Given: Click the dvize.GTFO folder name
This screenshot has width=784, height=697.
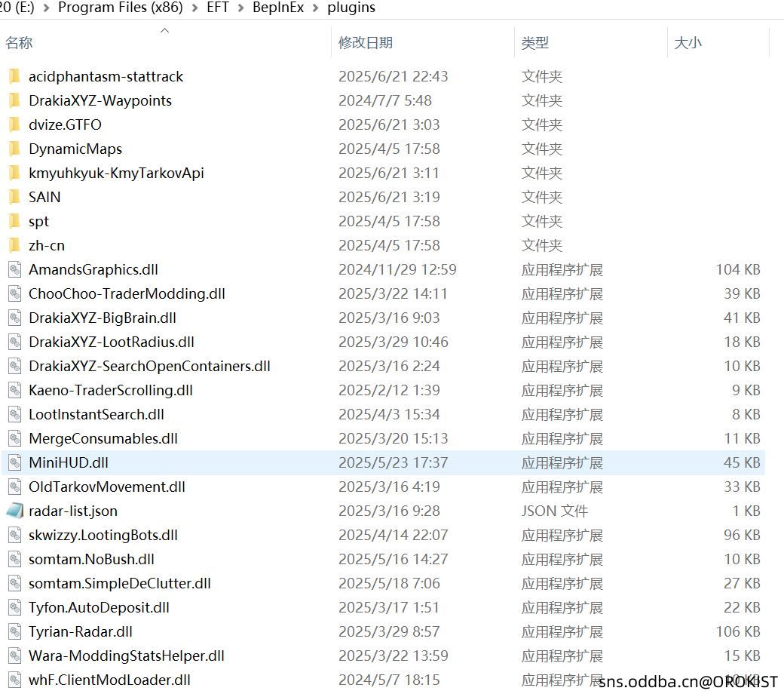Looking at the screenshot, I should click(x=65, y=124).
